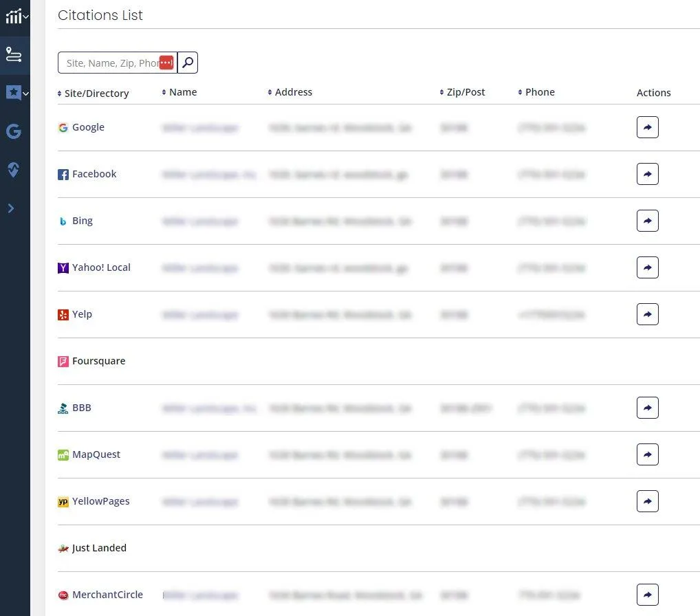The width and height of the screenshot is (700, 616).
Task: Click the magnifier search button
Action: [x=188, y=63]
